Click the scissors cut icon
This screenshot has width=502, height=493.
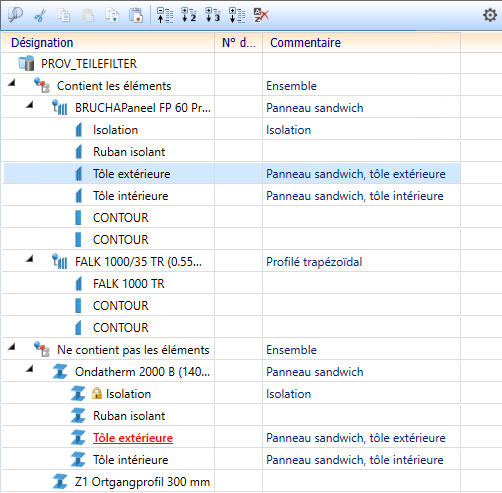40,15
